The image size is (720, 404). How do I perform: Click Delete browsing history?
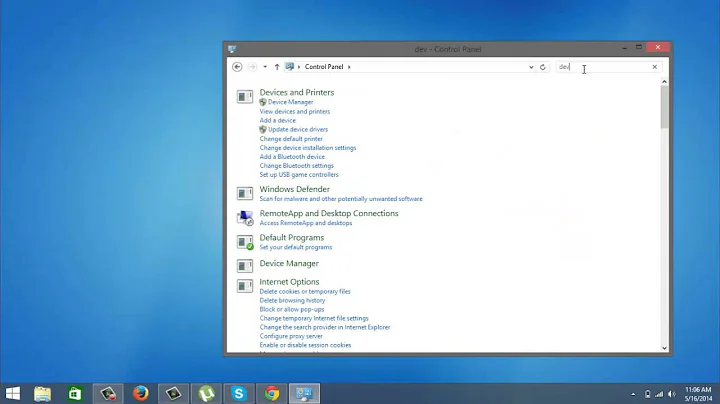[x=292, y=300]
